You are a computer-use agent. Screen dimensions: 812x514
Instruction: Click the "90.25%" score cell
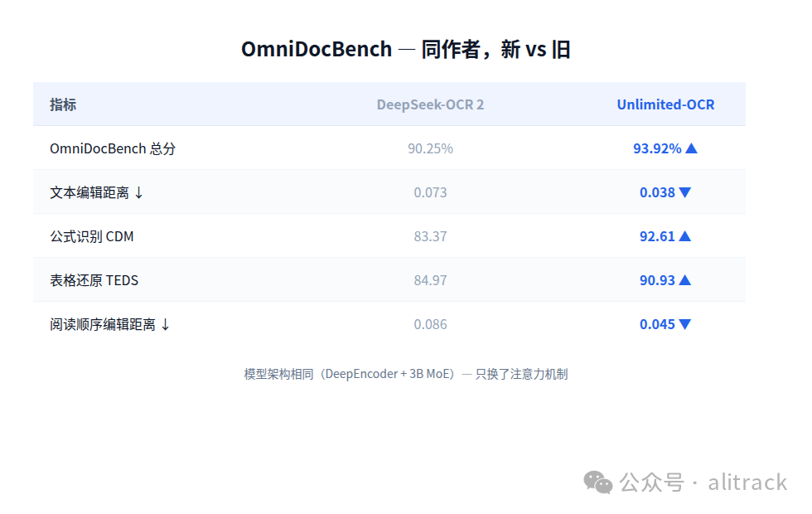point(430,148)
